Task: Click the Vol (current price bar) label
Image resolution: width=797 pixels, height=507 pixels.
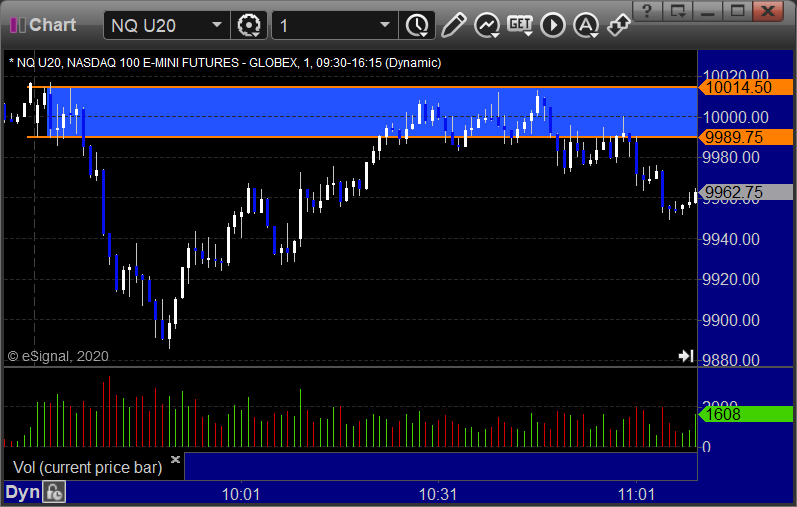Action: (87, 467)
